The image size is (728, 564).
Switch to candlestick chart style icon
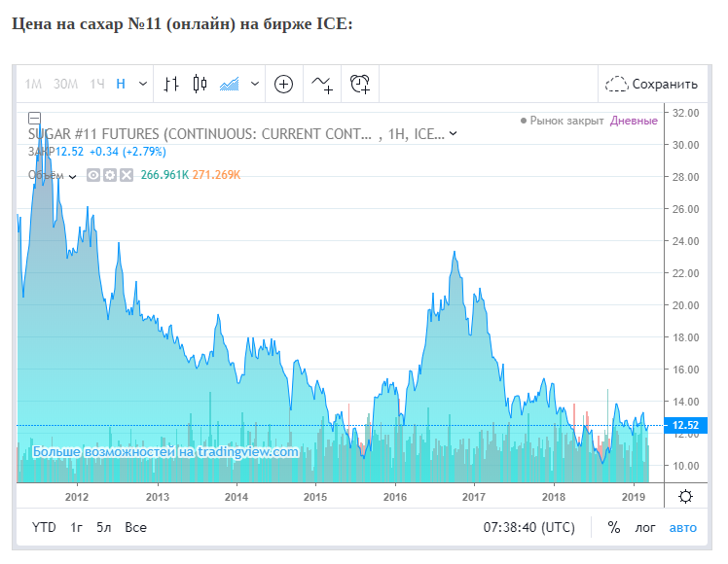[200, 84]
